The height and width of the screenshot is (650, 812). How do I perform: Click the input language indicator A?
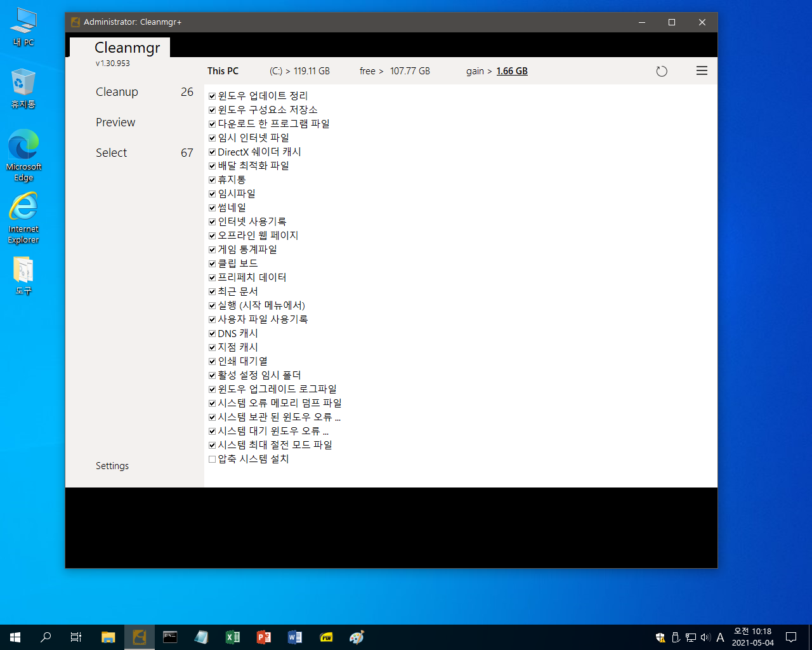click(720, 637)
